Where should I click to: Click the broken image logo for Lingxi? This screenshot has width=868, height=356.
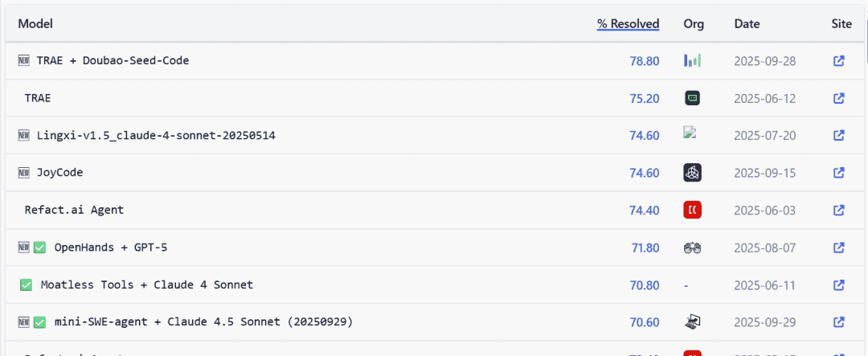[689, 133]
